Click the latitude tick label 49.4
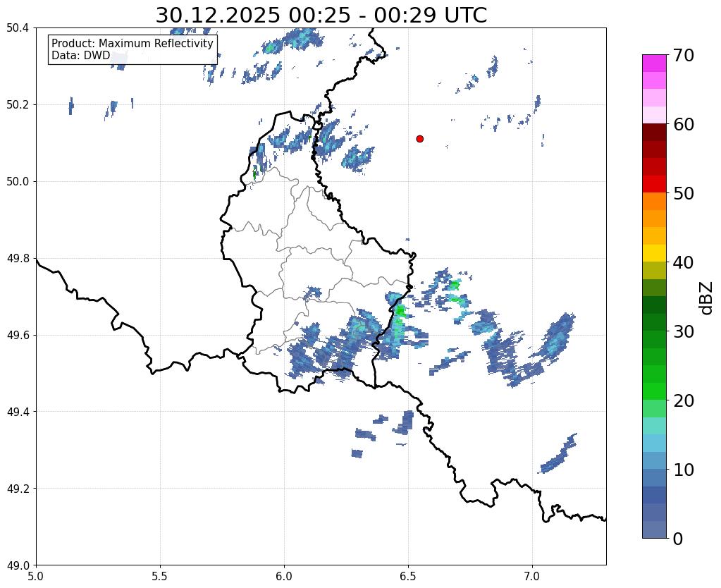The height and width of the screenshot is (588, 721). point(18,412)
